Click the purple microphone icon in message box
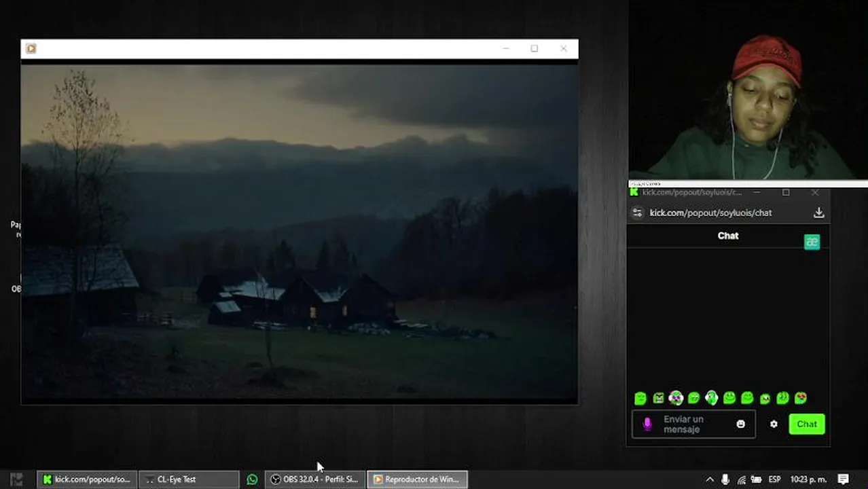The image size is (868, 489). tap(647, 424)
